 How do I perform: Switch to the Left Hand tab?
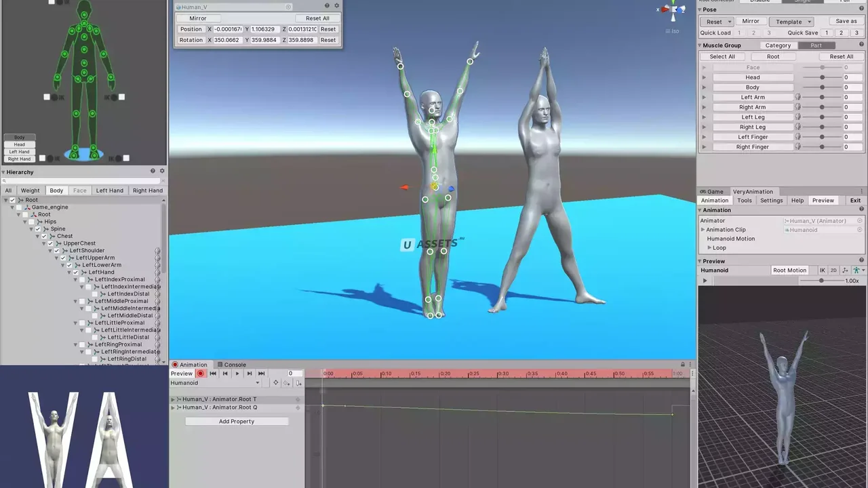click(110, 190)
